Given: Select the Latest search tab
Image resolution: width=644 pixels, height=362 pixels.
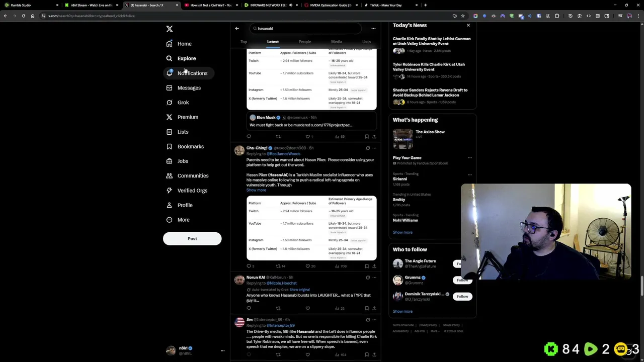Looking at the screenshot, I should pyautogui.click(x=273, y=42).
